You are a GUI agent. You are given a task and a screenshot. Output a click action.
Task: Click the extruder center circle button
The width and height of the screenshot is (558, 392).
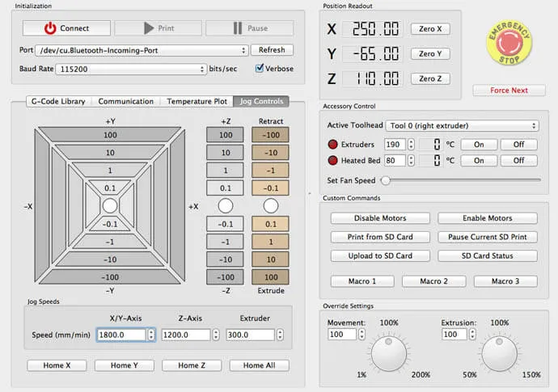(271, 205)
